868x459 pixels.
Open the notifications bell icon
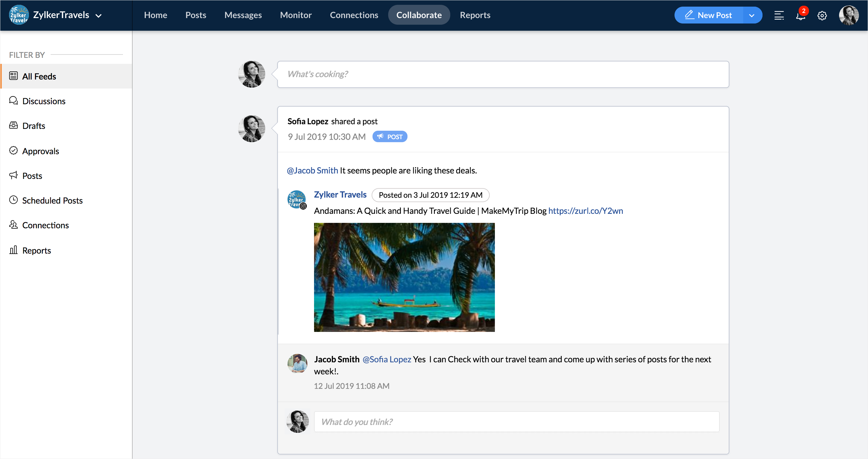[x=800, y=15]
